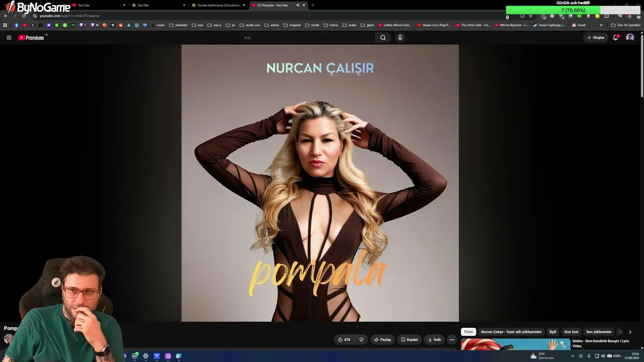
Task: Open the clock and date panel
Action: coord(632,356)
